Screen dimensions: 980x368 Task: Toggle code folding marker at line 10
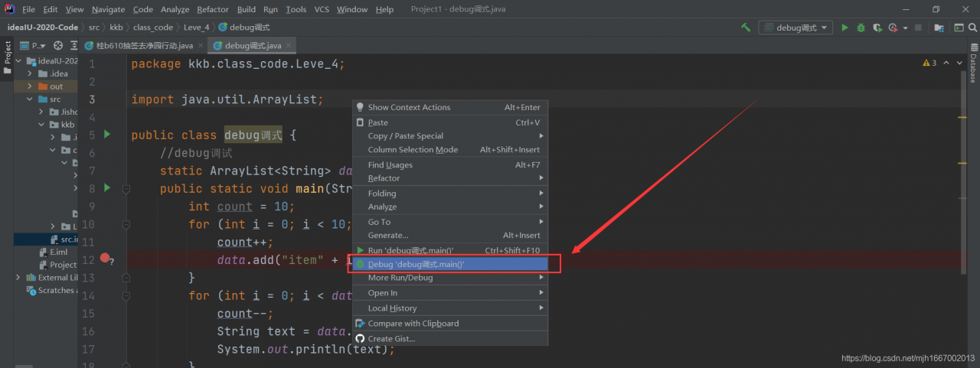[126, 224]
